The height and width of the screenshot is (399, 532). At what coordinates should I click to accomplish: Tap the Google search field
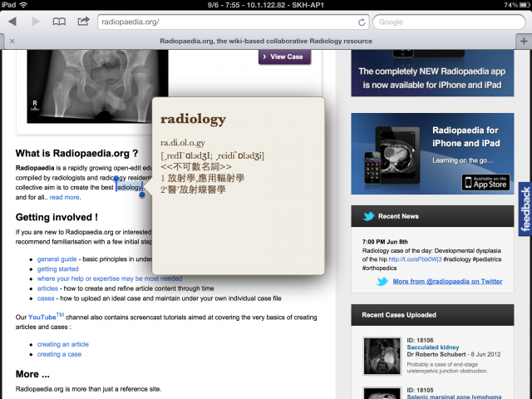[449, 22]
